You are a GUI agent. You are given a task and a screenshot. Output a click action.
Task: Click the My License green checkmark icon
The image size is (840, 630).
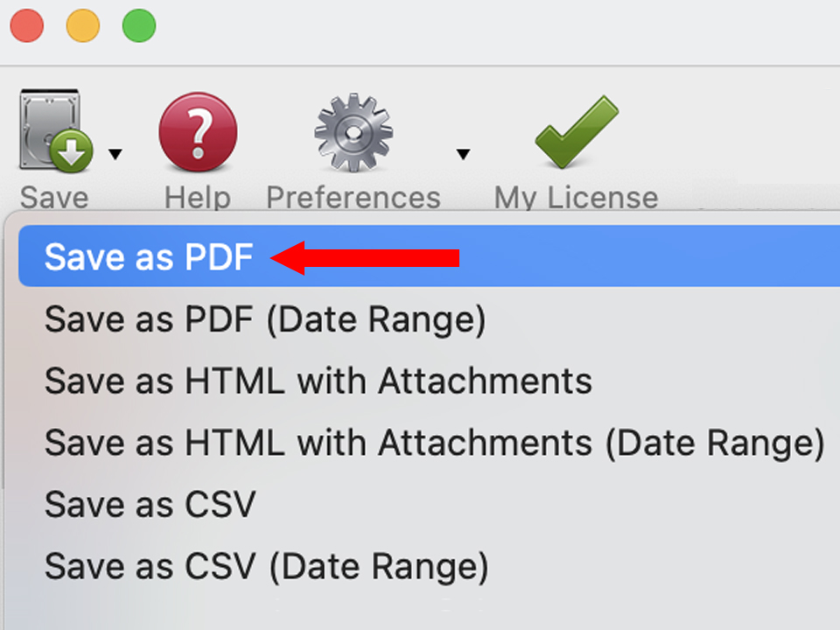coord(575,131)
